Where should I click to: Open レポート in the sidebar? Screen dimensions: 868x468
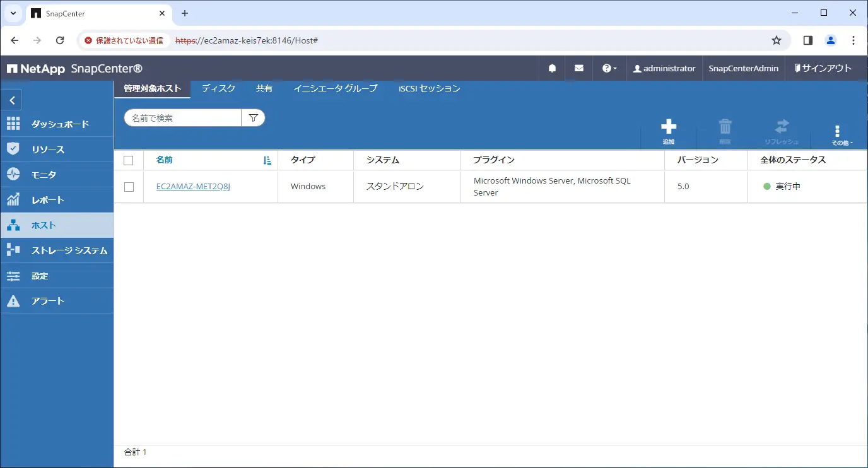click(x=57, y=200)
